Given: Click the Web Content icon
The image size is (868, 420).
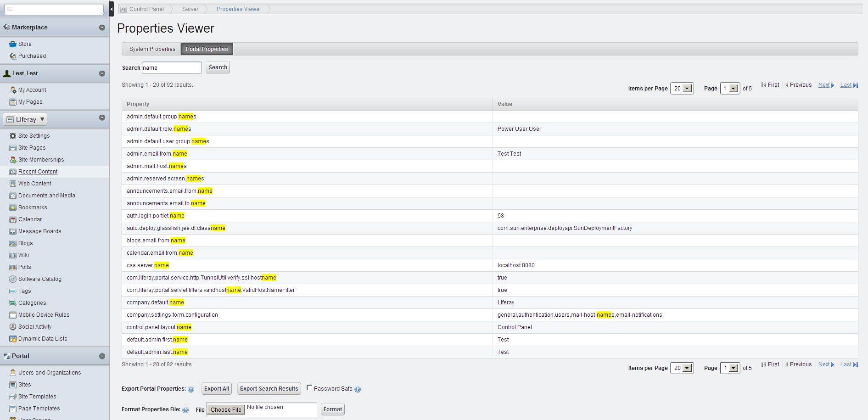Looking at the screenshot, I should click(x=13, y=184).
